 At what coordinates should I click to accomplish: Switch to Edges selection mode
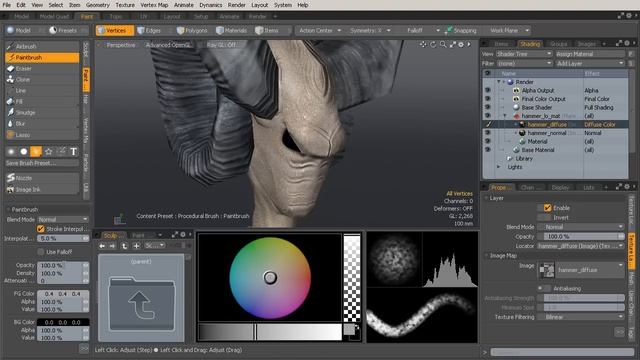[153, 31]
